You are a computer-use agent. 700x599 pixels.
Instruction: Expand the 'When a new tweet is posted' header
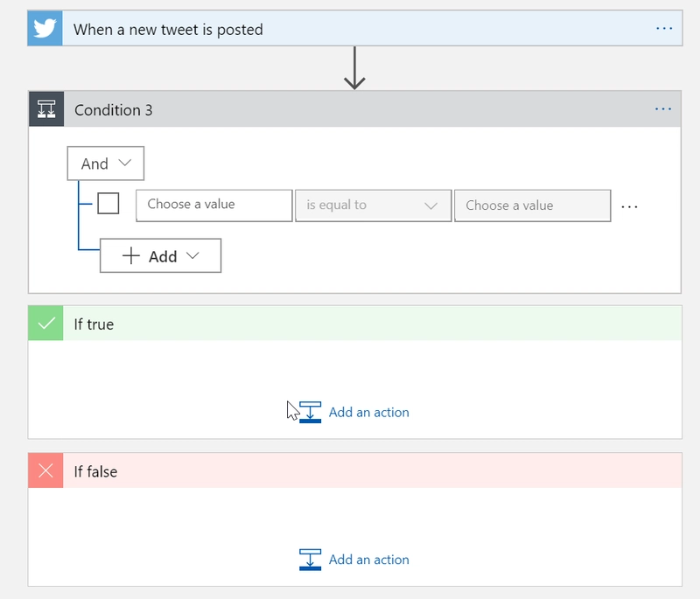(x=350, y=29)
